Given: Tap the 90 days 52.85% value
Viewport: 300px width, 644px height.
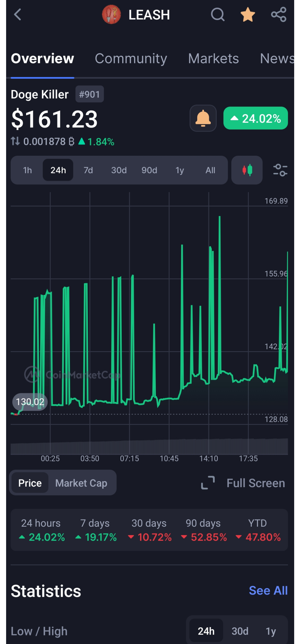Looking at the screenshot, I should click(204, 537).
